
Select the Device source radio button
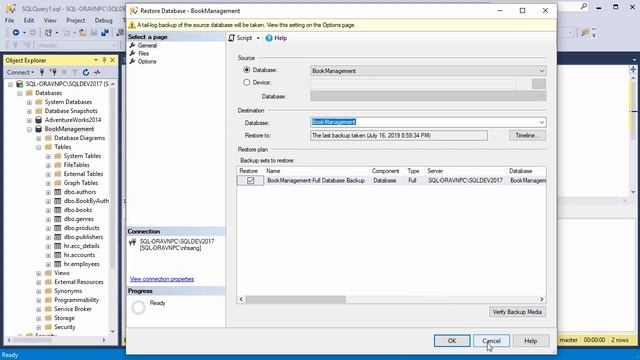(x=247, y=82)
